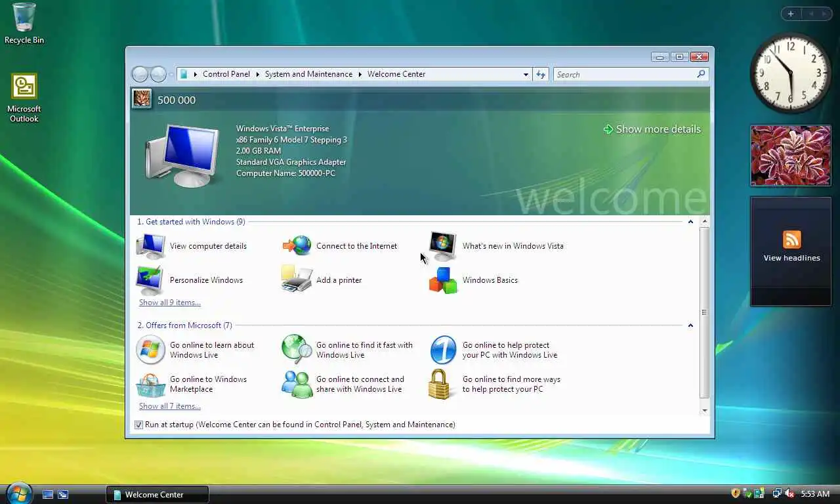This screenshot has width=840, height=504.
Task: Select the Microsoft Outlook desktop icon
Action: [24, 97]
